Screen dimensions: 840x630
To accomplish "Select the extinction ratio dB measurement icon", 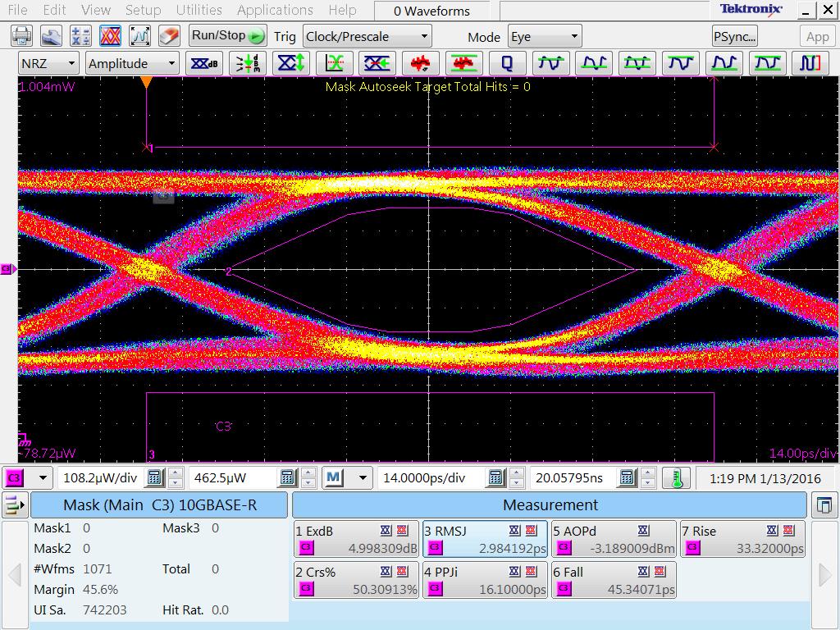I will (204, 64).
